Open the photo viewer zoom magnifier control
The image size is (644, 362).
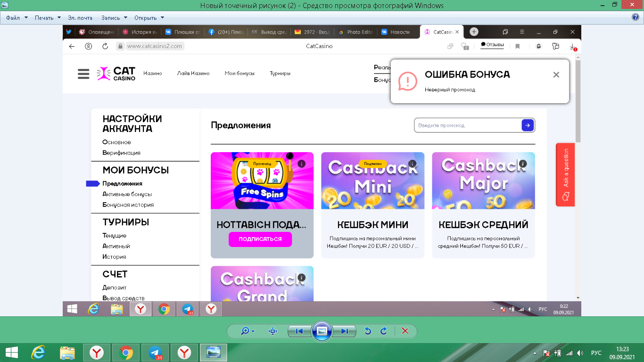click(247, 331)
